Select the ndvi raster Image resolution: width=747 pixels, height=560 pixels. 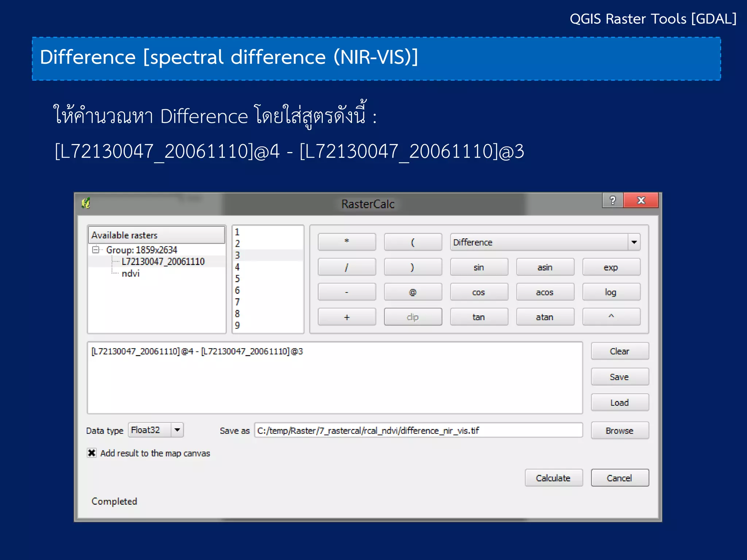point(131,273)
